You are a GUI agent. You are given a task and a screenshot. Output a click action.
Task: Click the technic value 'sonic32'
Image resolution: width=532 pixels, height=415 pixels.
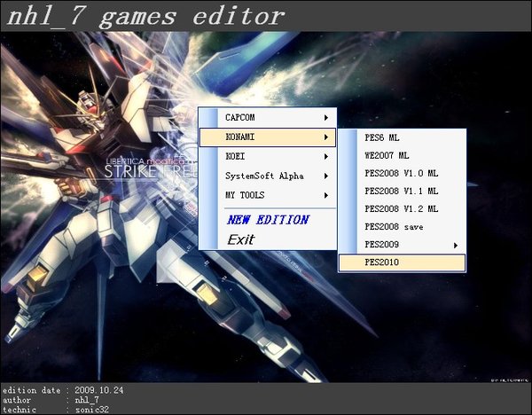(x=92, y=410)
